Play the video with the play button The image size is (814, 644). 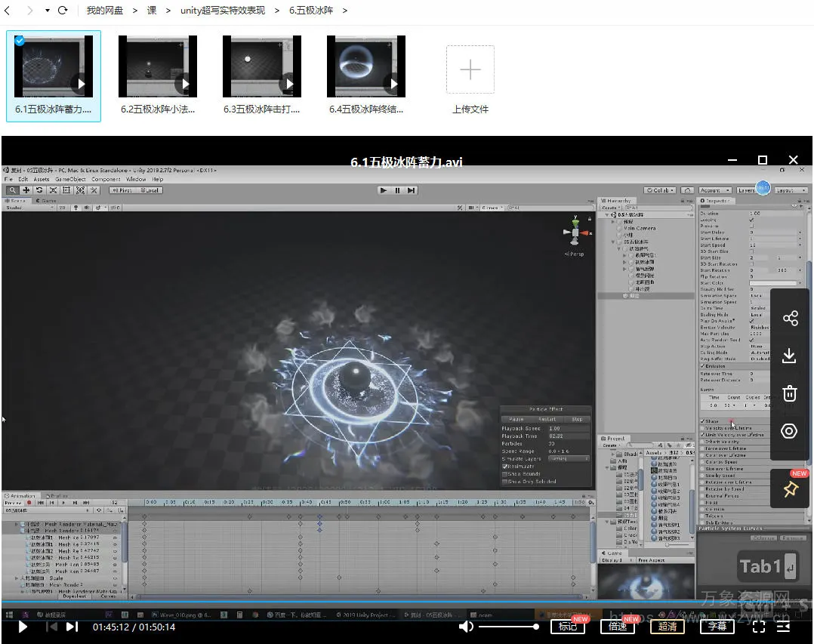tap(23, 627)
